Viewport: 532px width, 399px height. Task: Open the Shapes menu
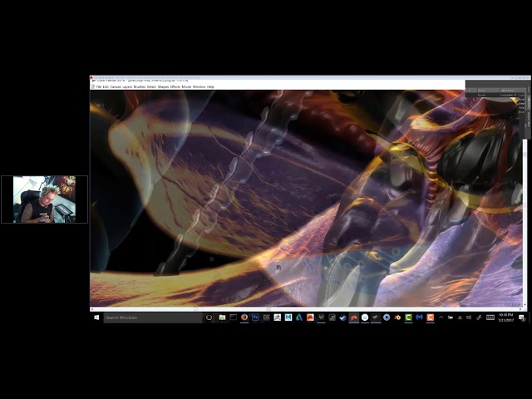coord(163,86)
